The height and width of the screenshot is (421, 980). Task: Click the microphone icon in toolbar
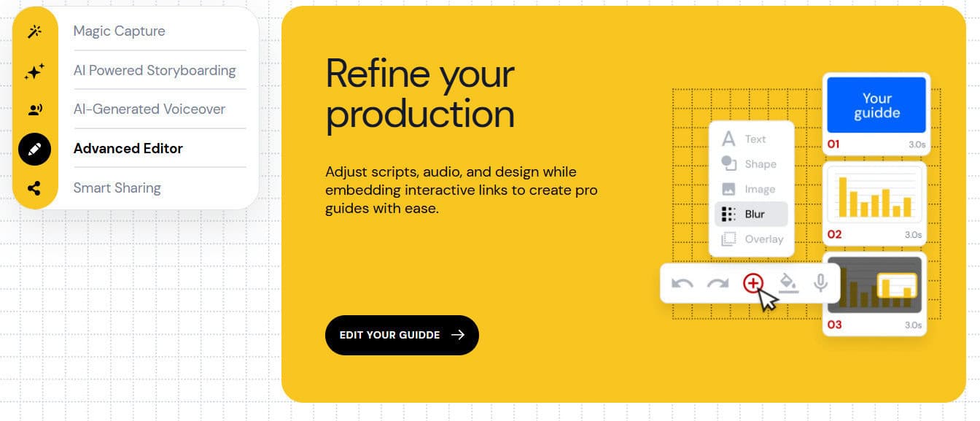[821, 282]
